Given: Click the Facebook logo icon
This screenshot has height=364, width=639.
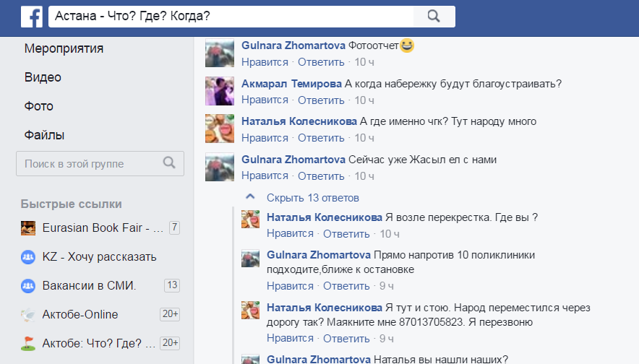Looking at the screenshot, I should [x=31, y=17].
